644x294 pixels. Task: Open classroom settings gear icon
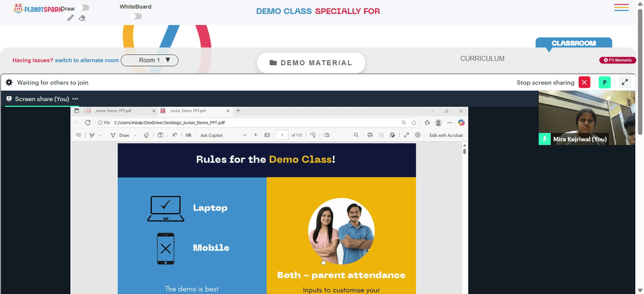[9, 82]
